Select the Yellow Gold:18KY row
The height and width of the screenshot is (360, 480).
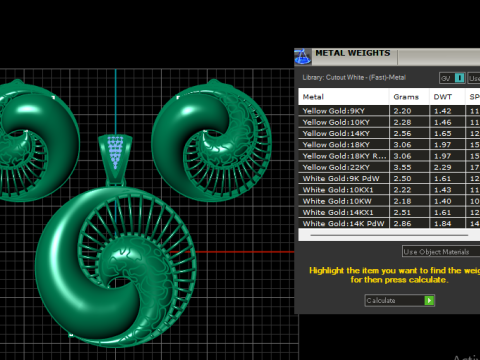389,145
